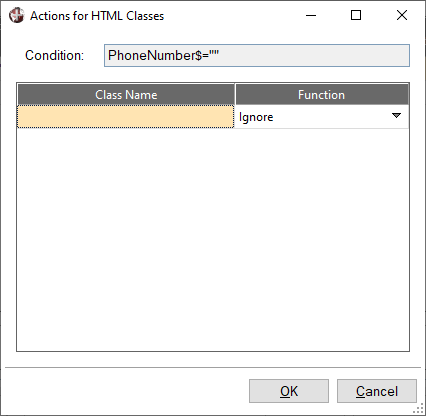
Task: Focus the Condition input field
Action: click(x=257, y=55)
